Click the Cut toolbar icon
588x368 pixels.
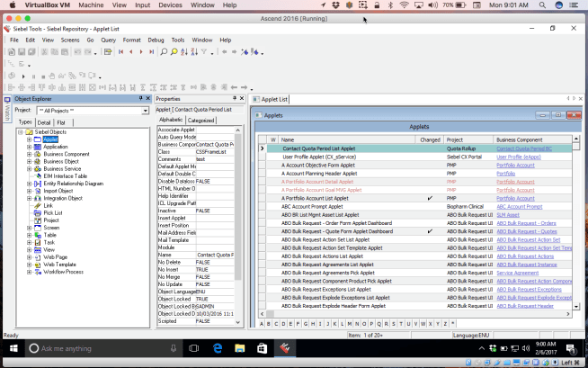pos(45,52)
